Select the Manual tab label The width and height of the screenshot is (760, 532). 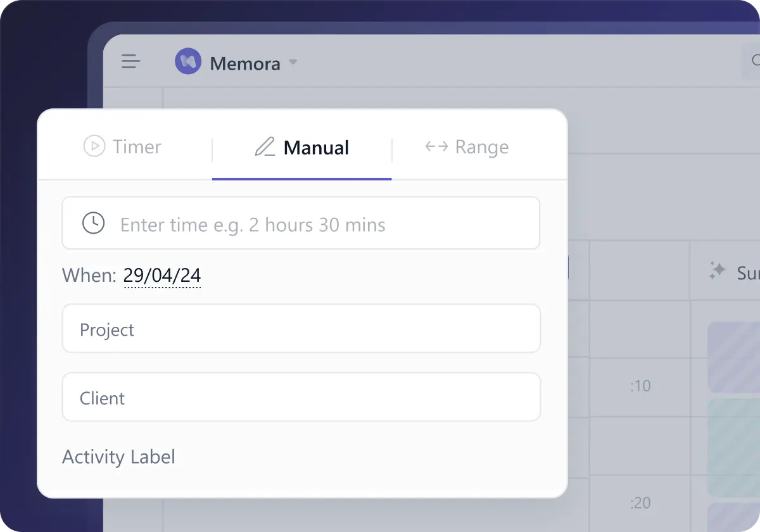click(x=316, y=148)
